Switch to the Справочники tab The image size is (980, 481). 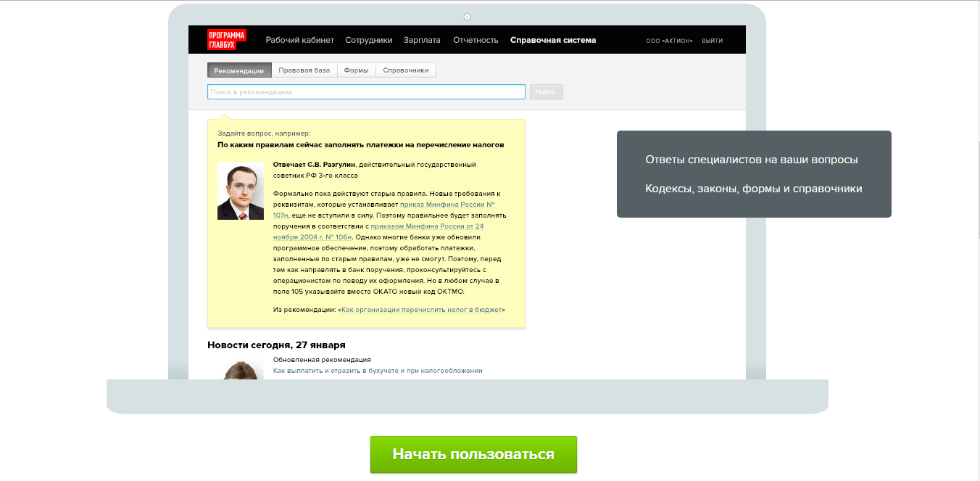(x=407, y=70)
